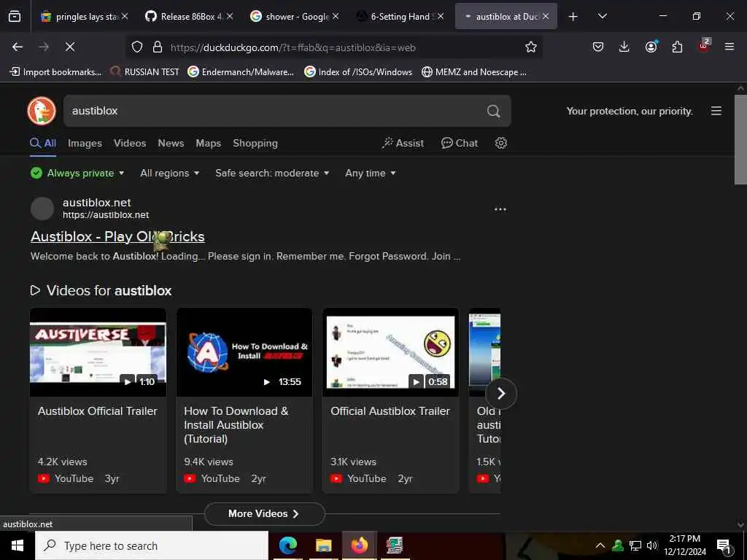Go back with the back arrow
This screenshot has width=747, height=560.
[x=18, y=47]
